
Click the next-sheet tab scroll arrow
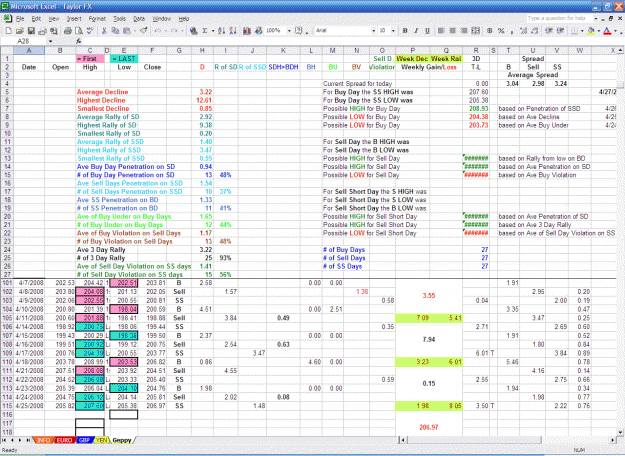[x=20, y=440]
